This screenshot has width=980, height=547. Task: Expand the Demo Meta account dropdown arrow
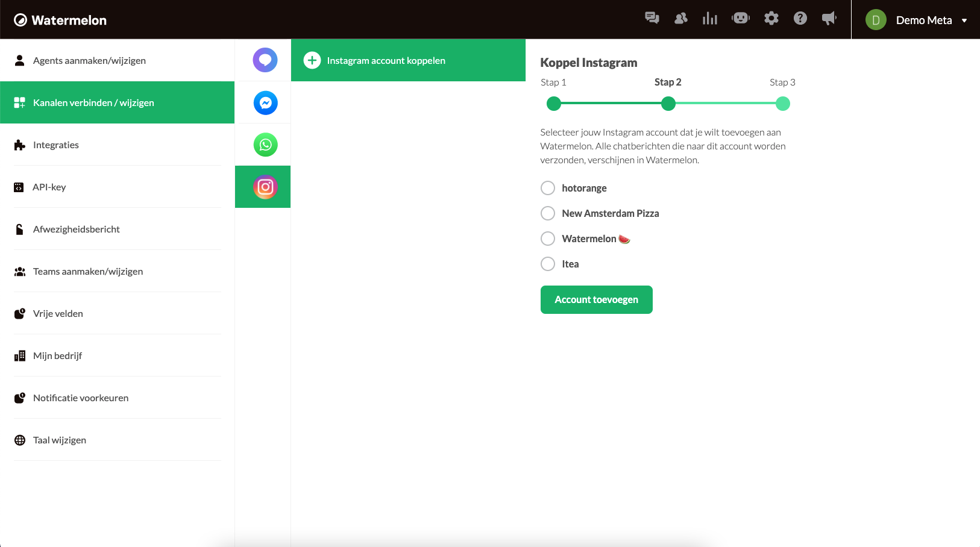(964, 20)
